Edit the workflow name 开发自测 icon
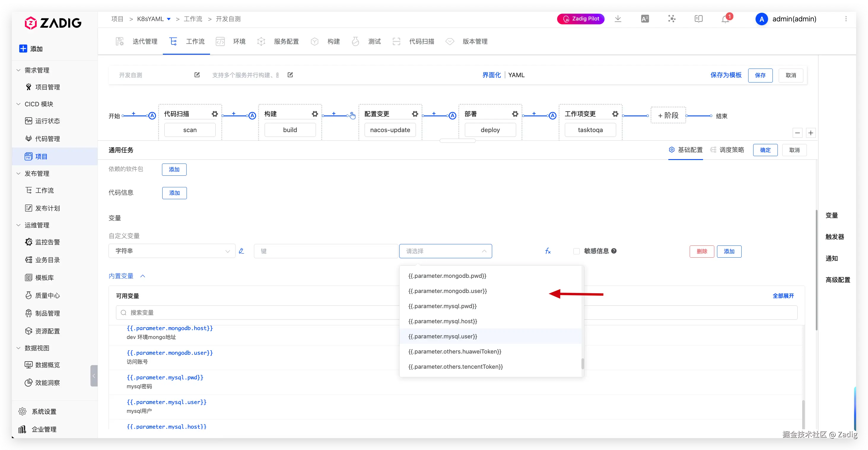 coord(197,75)
